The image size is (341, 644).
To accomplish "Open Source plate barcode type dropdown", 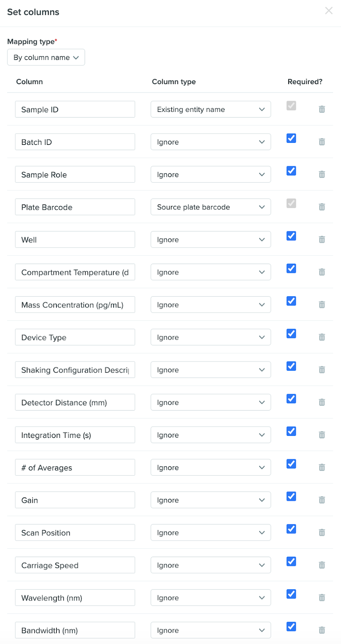I will click(x=211, y=207).
